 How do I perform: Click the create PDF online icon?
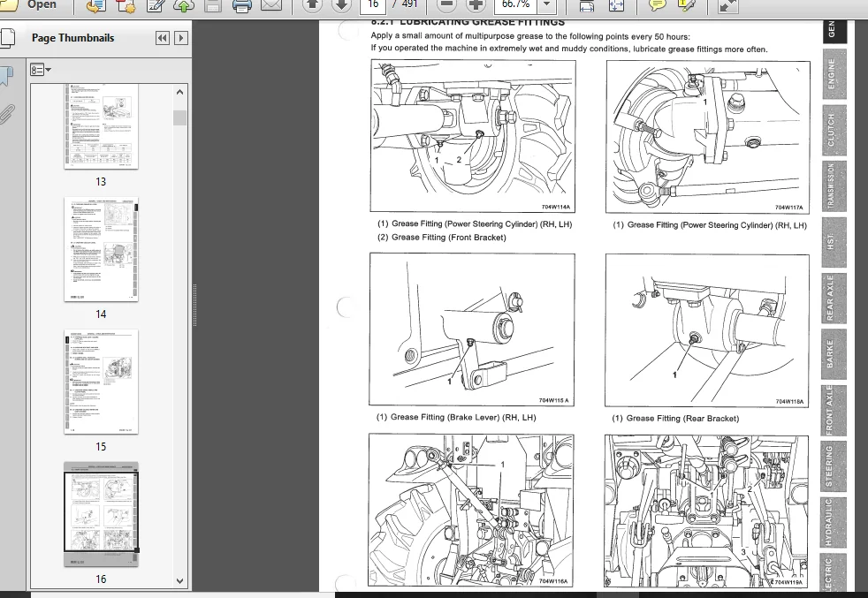coord(96,5)
